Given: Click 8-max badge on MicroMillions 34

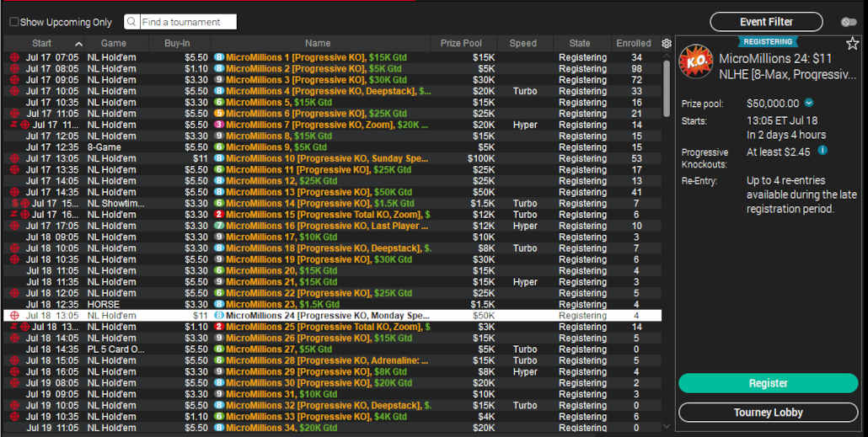Looking at the screenshot, I should click(219, 428).
